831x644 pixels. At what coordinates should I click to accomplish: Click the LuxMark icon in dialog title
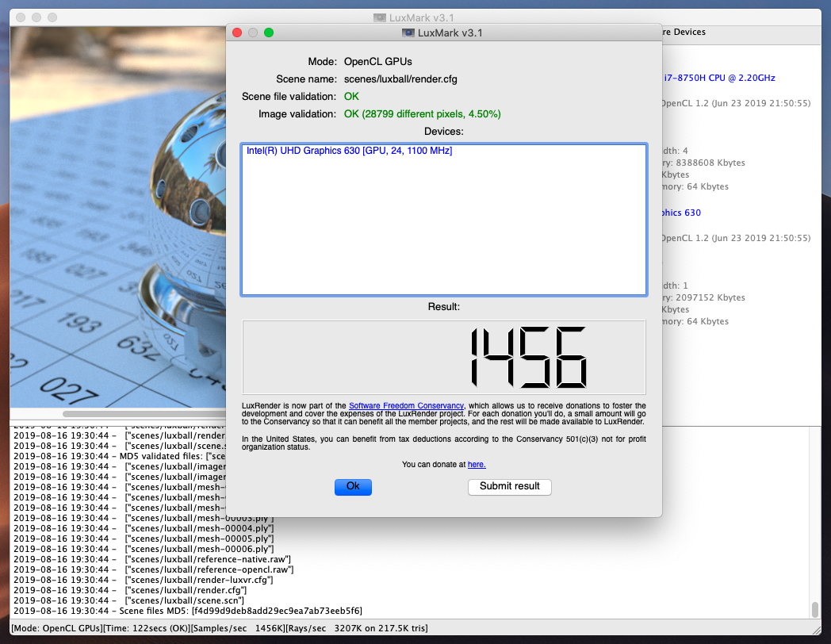pyautogui.click(x=408, y=33)
